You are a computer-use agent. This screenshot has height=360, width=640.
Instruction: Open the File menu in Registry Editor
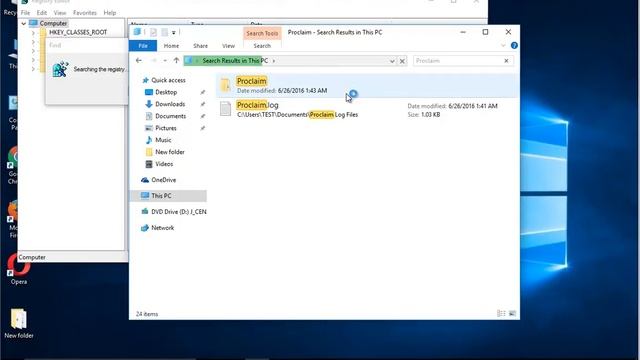[x=25, y=13]
